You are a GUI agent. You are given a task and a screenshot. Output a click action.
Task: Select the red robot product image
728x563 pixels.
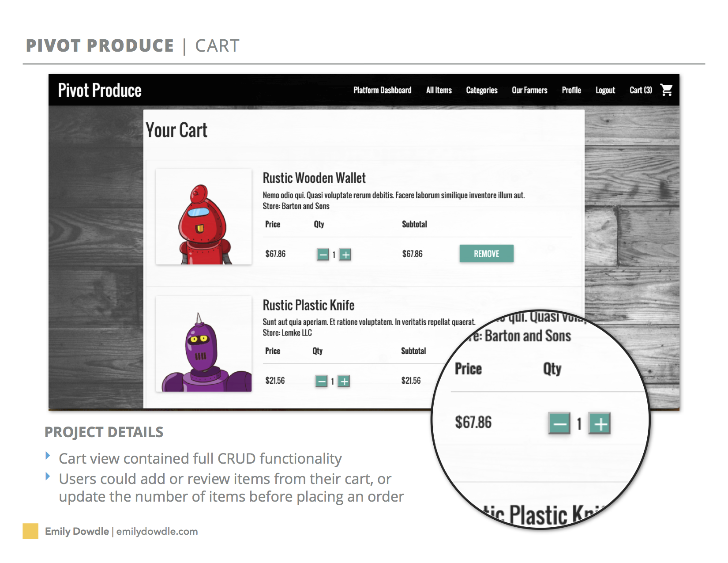click(204, 216)
